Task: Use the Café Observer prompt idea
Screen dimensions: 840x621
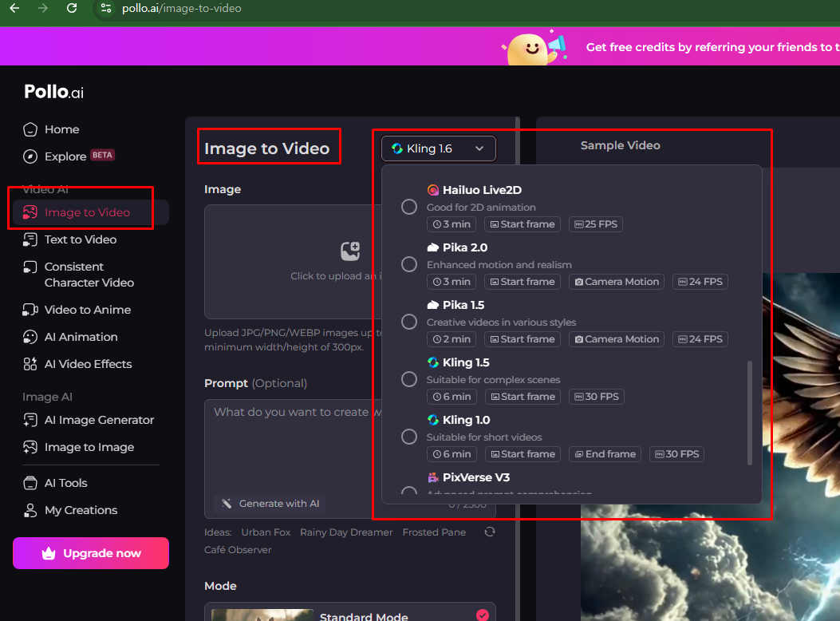Action: 237,550
